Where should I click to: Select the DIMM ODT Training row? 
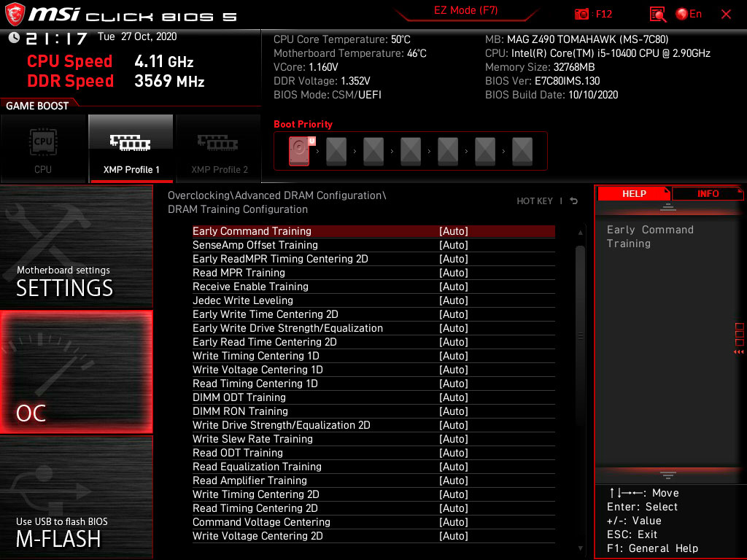[373, 397]
